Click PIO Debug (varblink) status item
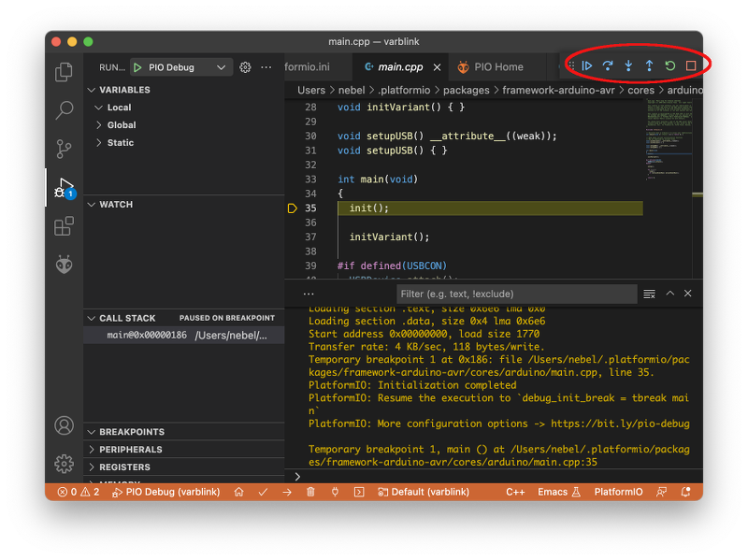Screen dimensions: 748x560 pyautogui.click(x=165, y=492)
